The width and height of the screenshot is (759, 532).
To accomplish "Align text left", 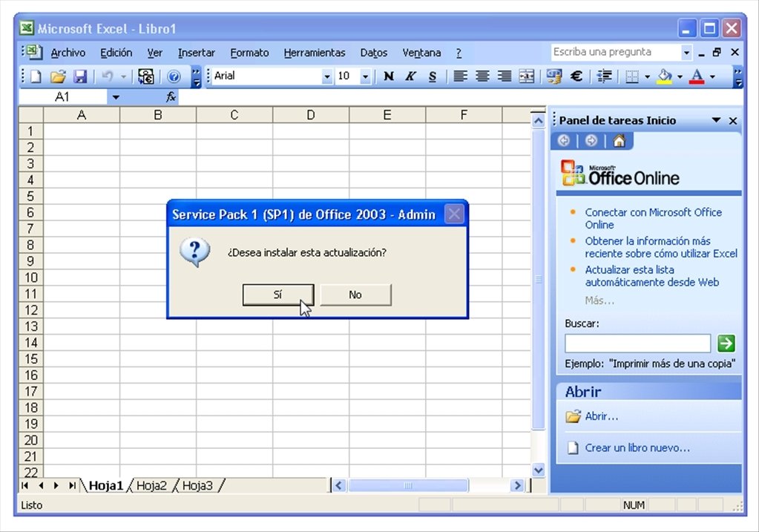I will pos(460,76).
